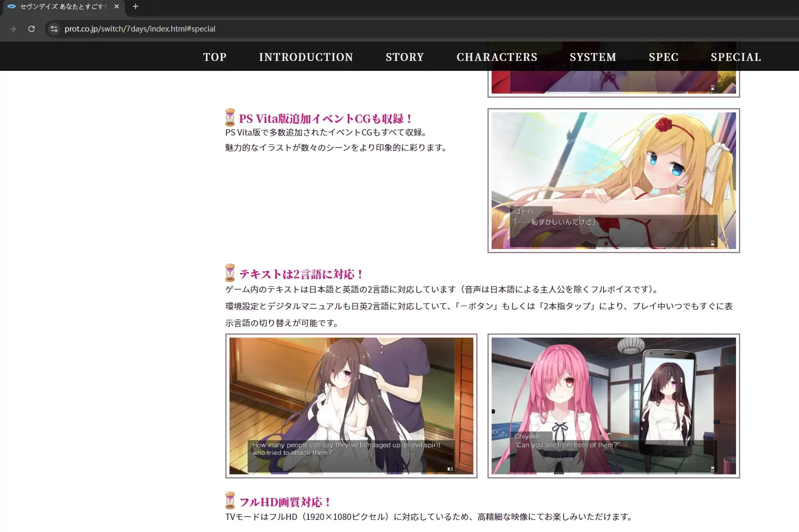Click the forward navigation arrow
This screenshot has width=799, height=532.
[x=13, y=29]
